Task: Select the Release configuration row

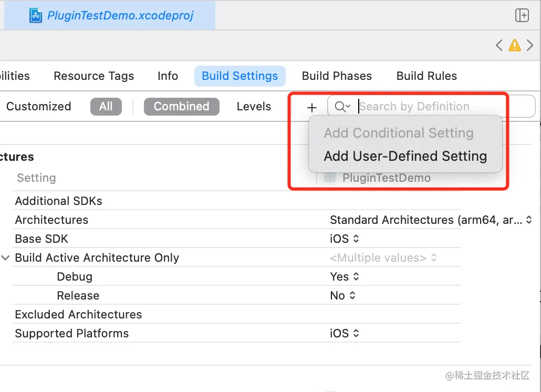Action: (x=237, y=296)
